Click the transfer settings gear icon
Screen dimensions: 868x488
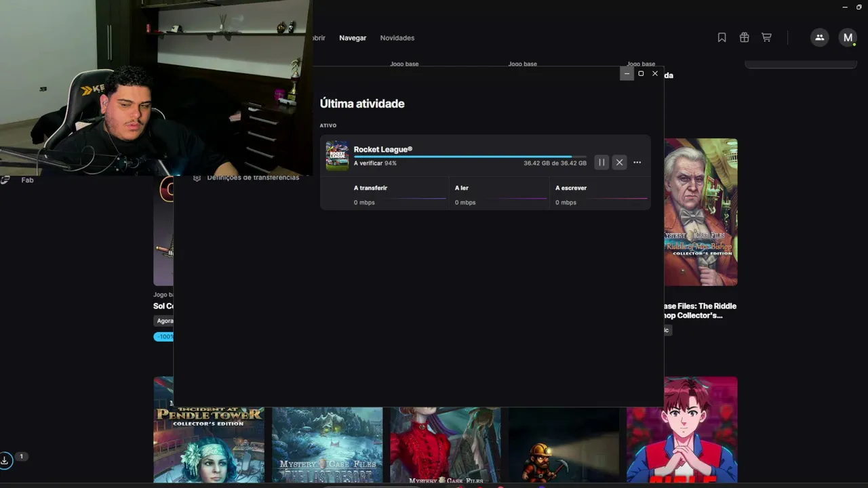197,178
